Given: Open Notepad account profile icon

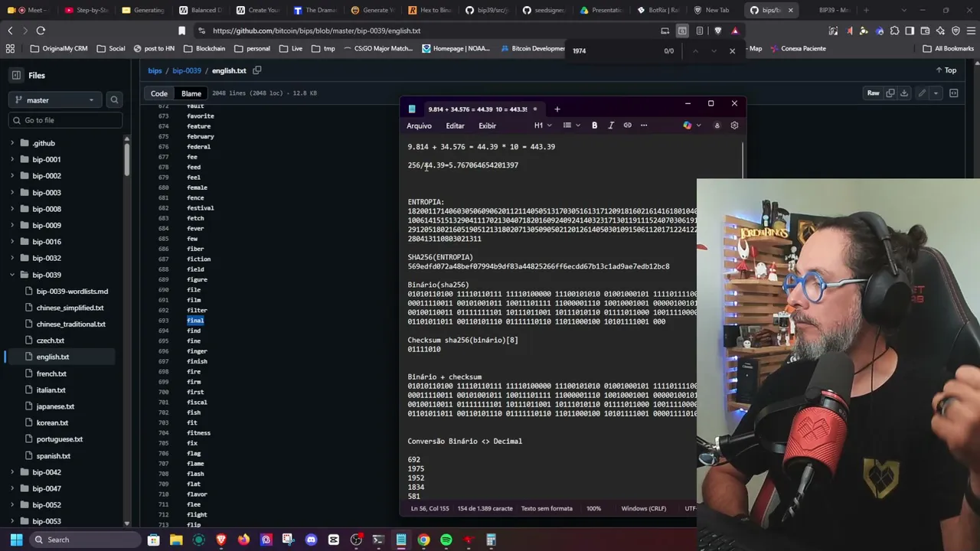Looking at the screenshot, I should click(x=717, y=126).
